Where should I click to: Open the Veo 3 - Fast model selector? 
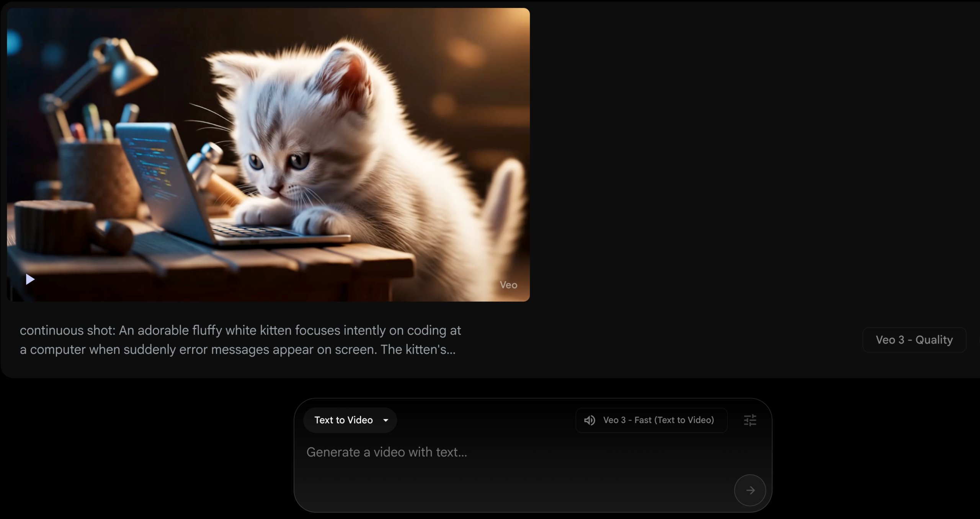[651, 420]
